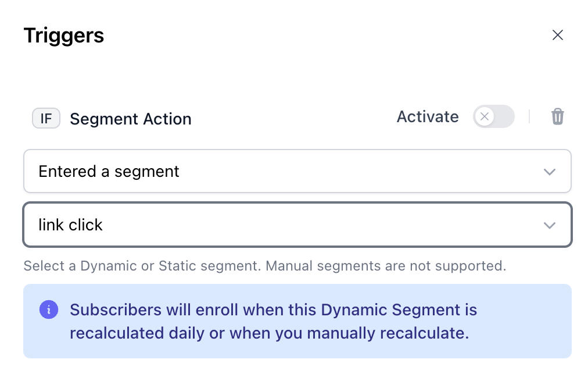Click the chevron icon beside link click
The image size is (588, 370).
tap(549, 225)
